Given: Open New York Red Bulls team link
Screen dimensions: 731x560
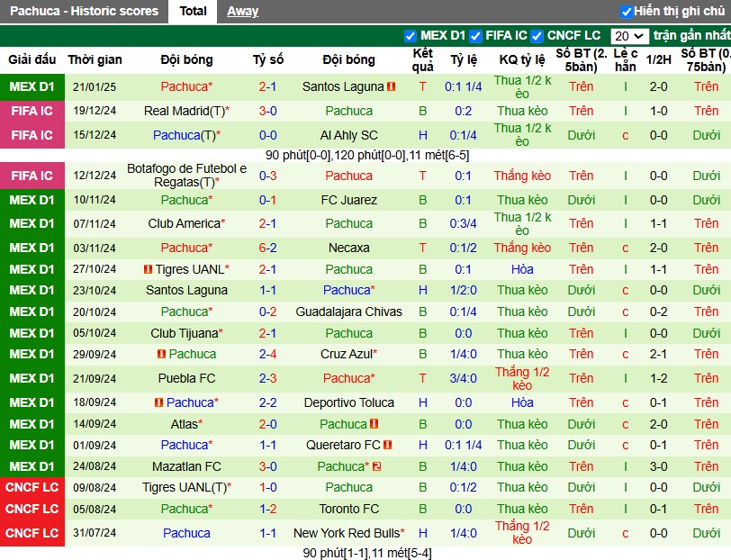Looking at the screenshot, I should pos(348,533).
